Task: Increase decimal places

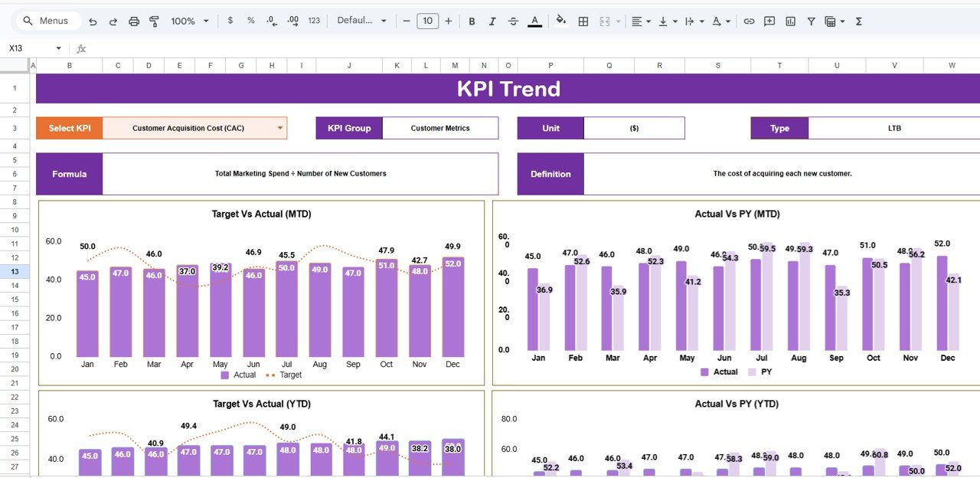Action: tap(292, 21)
